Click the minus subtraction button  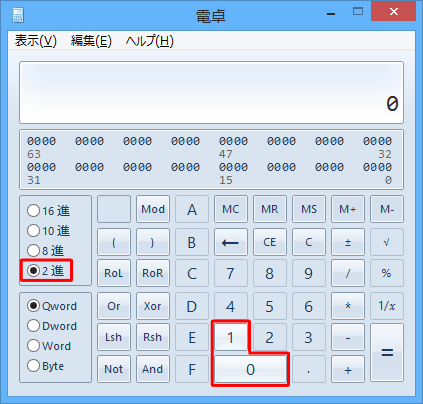348,337
